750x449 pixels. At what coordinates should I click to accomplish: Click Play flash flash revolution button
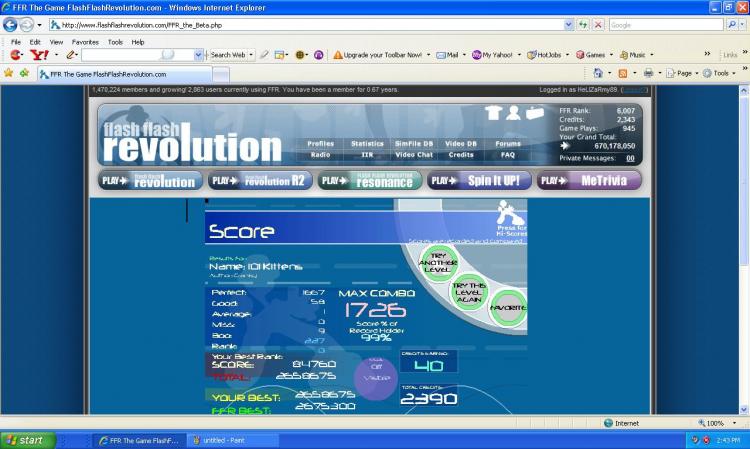click(x=150, y=181)
